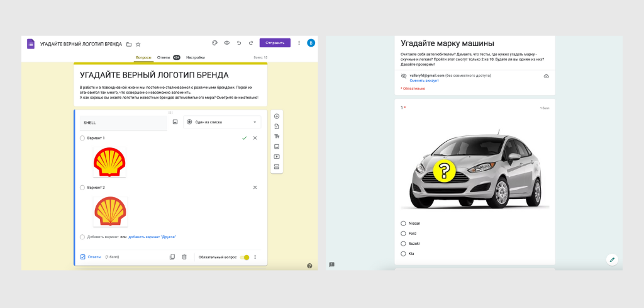Click the Сменить аккаунт link
Viewport: 644px width, 308px height.
click(x=424, y=81)
